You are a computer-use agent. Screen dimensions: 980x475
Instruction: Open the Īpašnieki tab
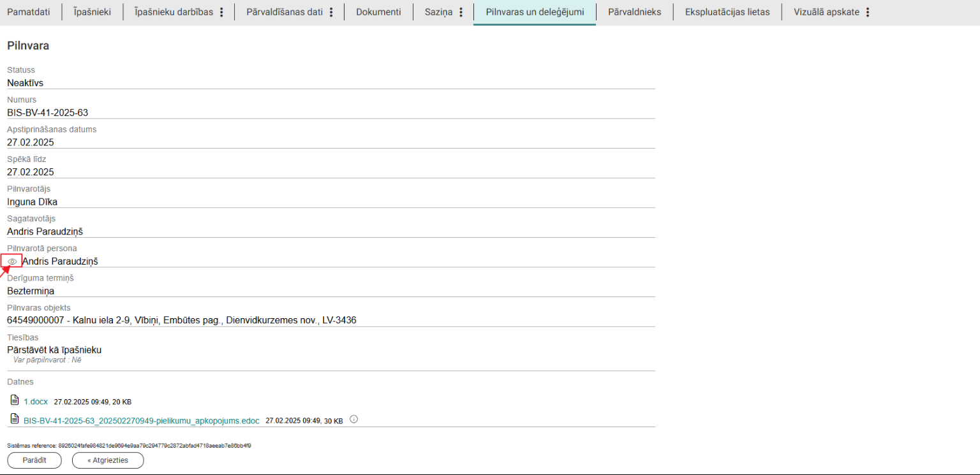pos(93,12)
